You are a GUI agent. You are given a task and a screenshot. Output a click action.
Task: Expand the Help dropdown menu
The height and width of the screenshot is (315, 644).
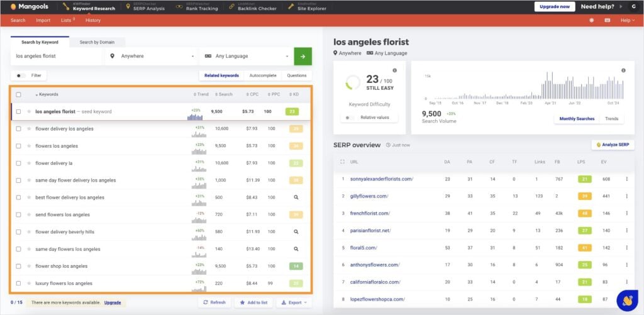628,20
